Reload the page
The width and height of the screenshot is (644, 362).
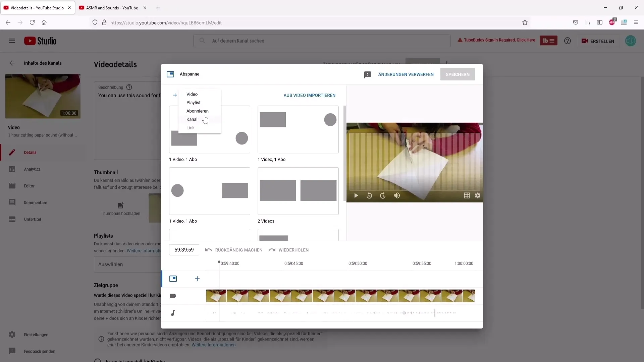click(x=32, y=22)
